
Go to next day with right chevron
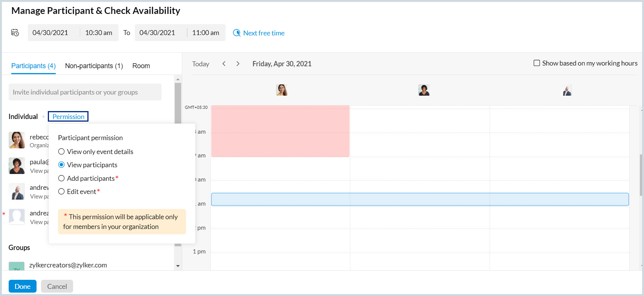(238, 64)
